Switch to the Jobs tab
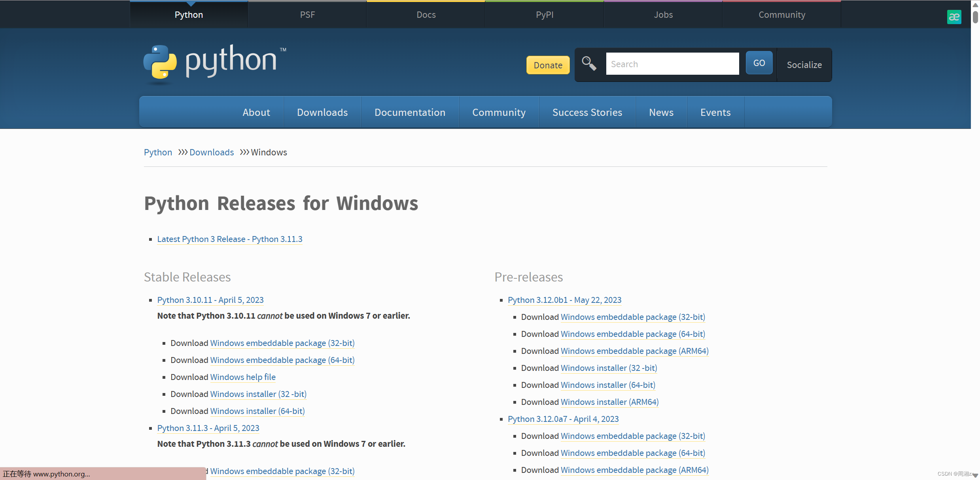The height and width of the screenshot is (480, 980). click(x=663, y=14)
